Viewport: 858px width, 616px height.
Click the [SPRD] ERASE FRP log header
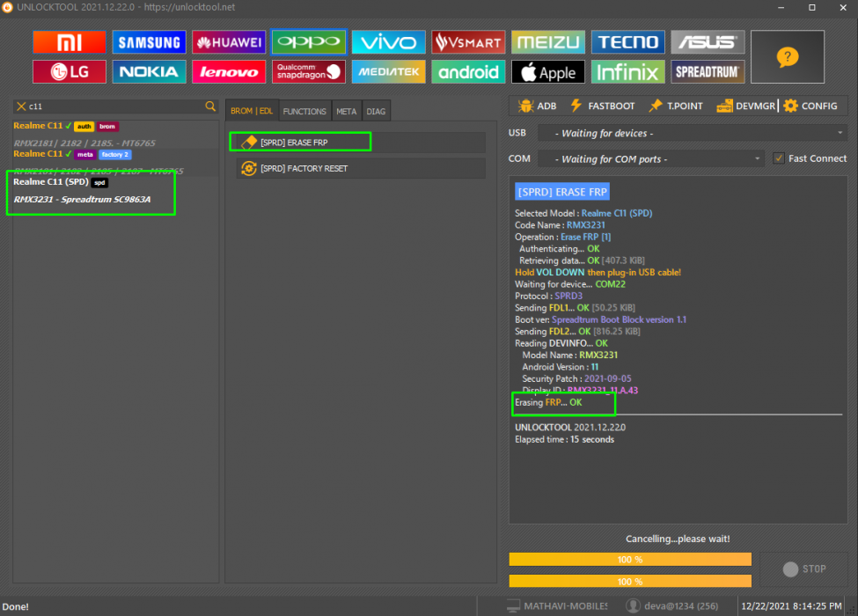(x=562, y=192)
